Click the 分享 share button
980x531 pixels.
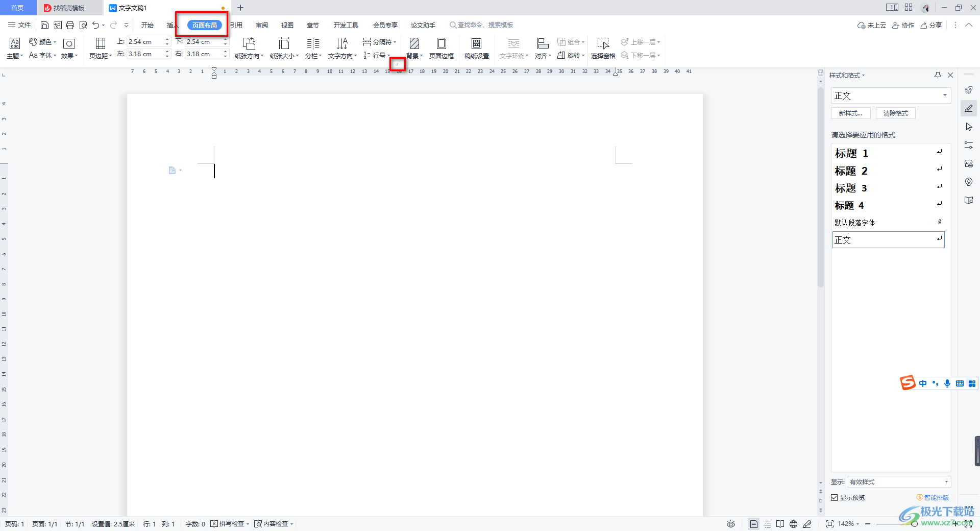pyautogui.click(x=930, y=25)
